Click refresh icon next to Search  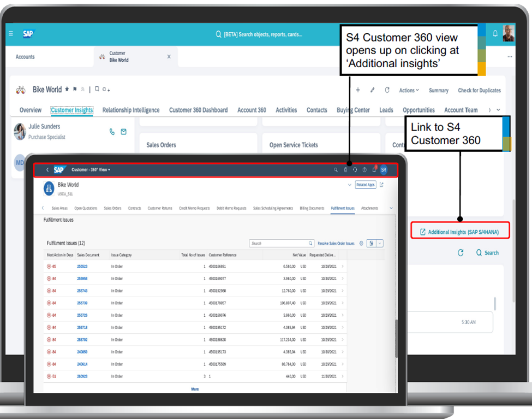[x=461, y=253]
